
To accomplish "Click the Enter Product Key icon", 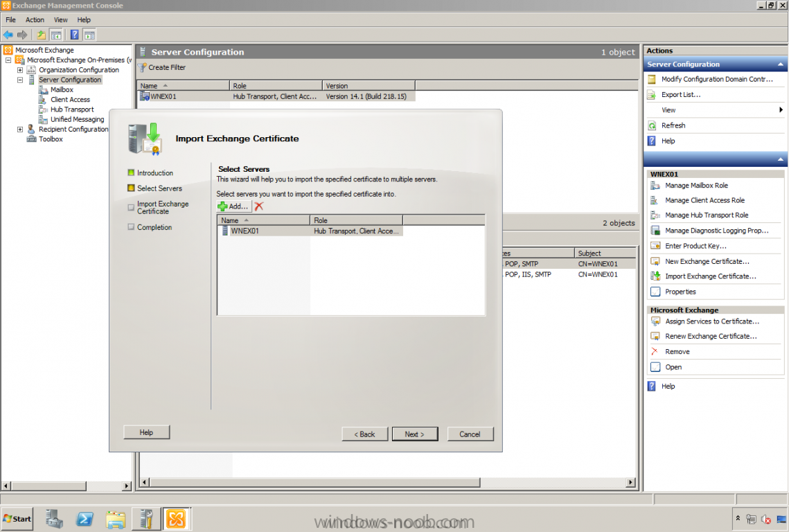I will click(655, 246).
